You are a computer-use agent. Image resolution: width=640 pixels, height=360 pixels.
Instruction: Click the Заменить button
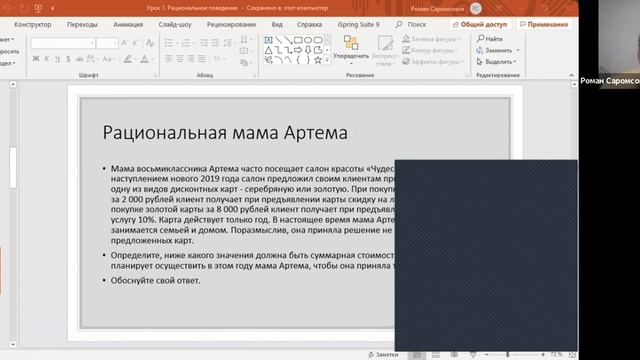(x=498, y=50)
